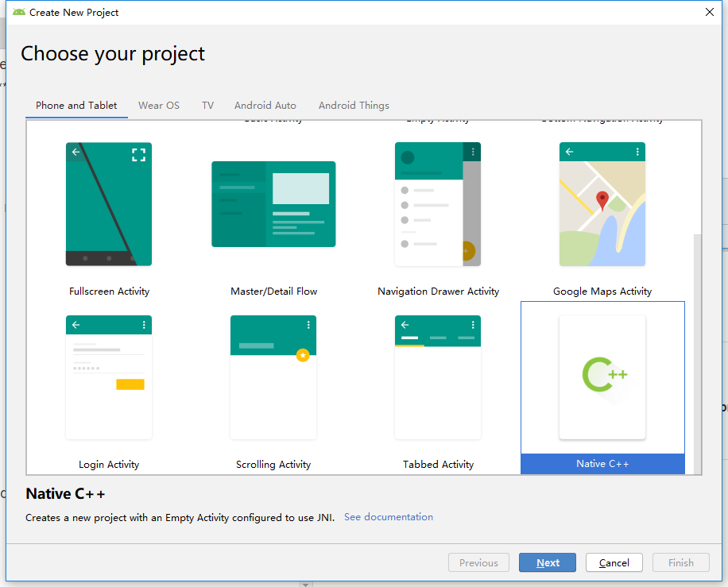
Task: Open the Android Auto tab
Action: tap(265, 106)
